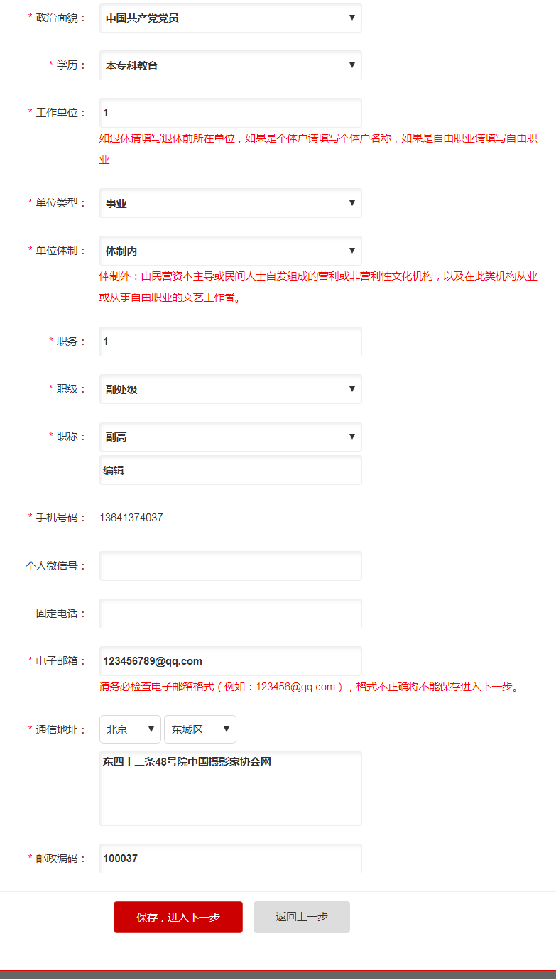This screenshot has width=556, height=980.
Task: Expand the 学历 dropdown list
Action: (x=230, y=65)
